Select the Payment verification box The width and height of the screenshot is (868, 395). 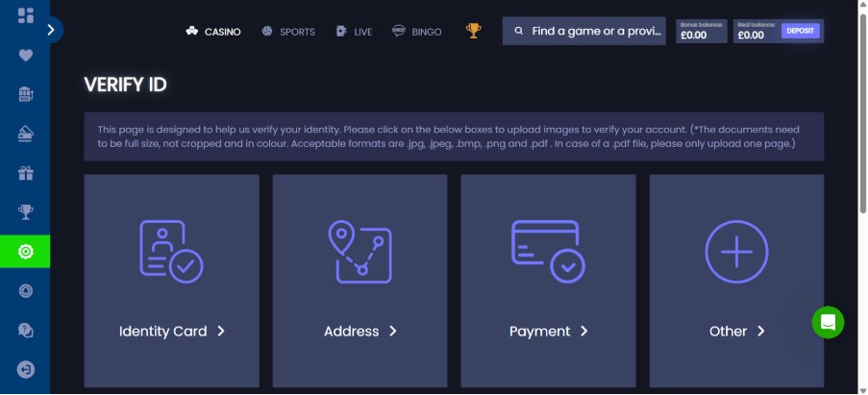[548, 282]
